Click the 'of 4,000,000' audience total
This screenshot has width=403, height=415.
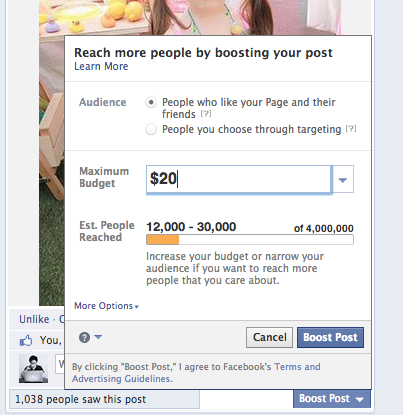point(324,229)
